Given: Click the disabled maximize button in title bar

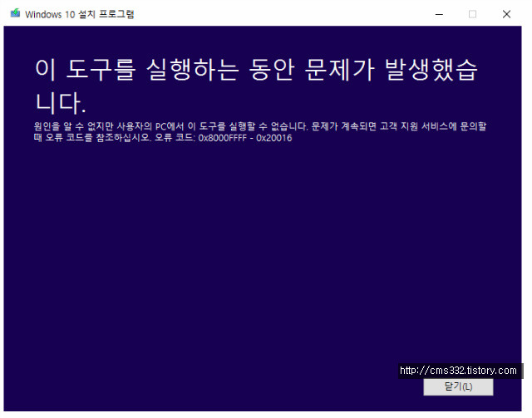Looking at the screenshot, I should (x=472, y=14).
